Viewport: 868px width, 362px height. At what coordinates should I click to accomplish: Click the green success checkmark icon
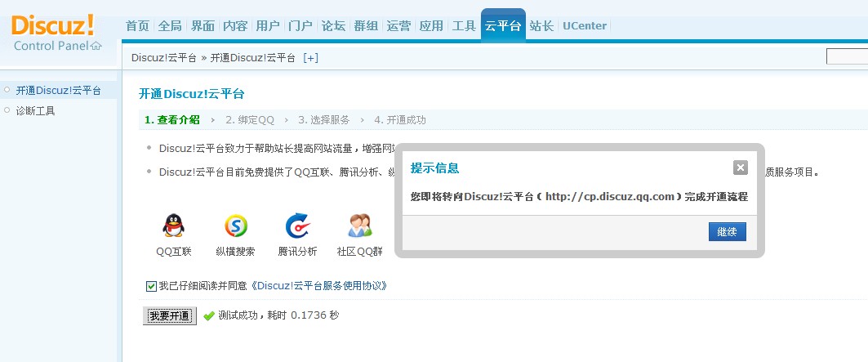click(209, 316)
